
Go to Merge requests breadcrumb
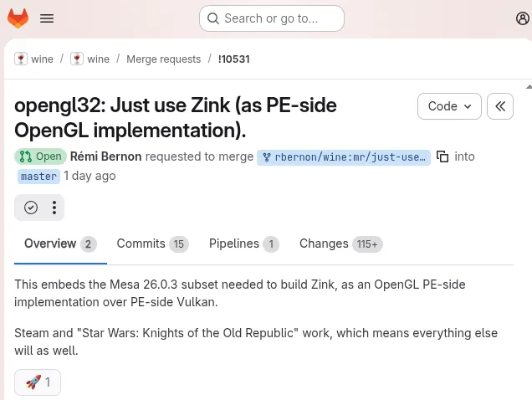tap(163, 59)
